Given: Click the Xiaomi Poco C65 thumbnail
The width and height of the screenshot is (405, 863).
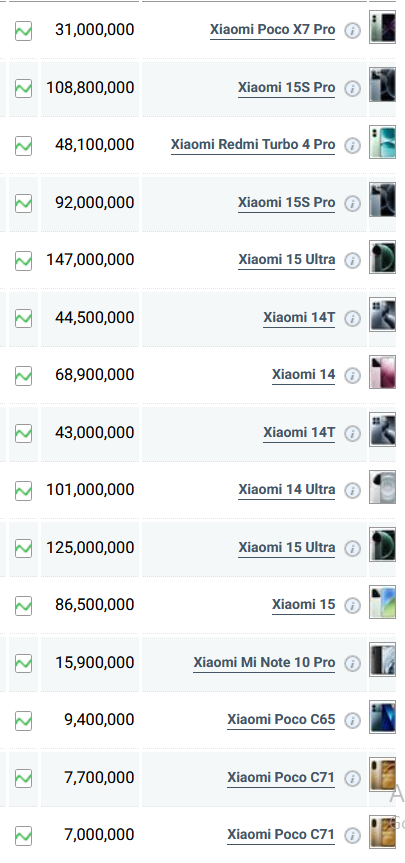Looking at the screenshot, I should point(382,717).
